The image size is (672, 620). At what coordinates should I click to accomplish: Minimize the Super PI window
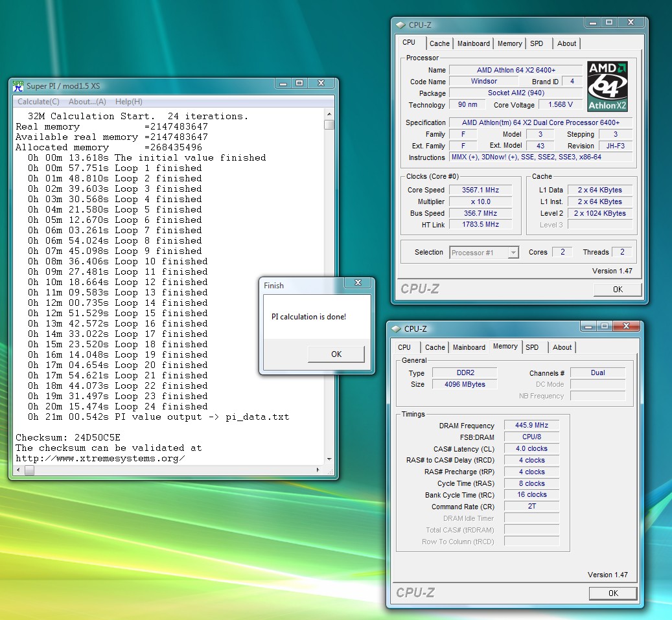point(283,84)
